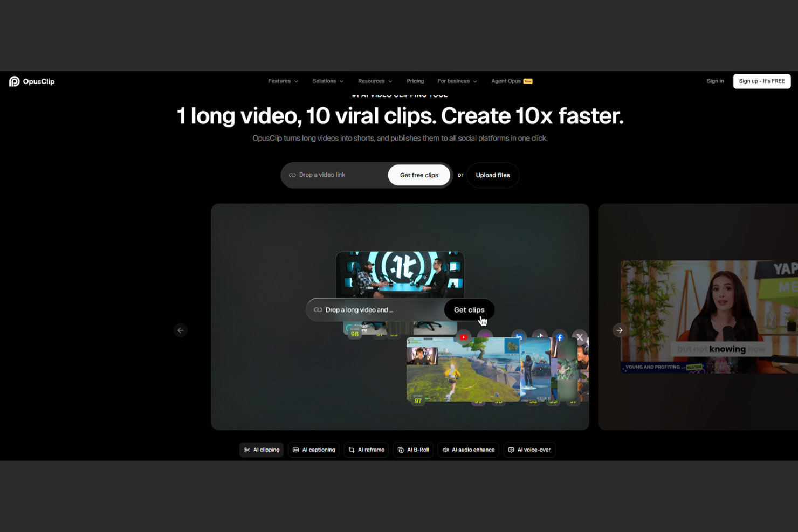Open the AI captioning feature
The width and height of the screenshot is (798, 532).
point(314,450)
